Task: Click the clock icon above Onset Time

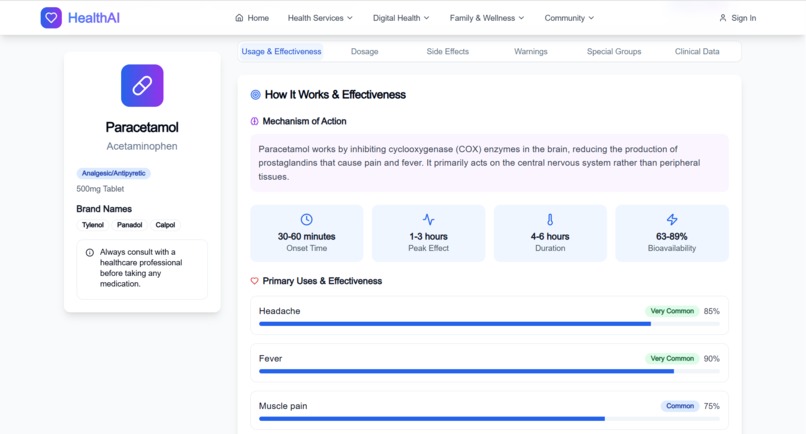Action: (x=306, y=220)
